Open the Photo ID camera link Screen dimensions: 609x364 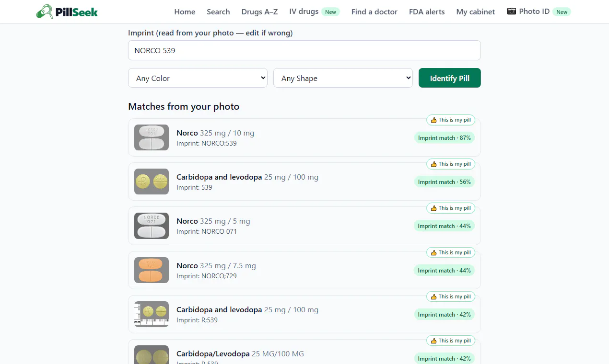coord(539,11)
